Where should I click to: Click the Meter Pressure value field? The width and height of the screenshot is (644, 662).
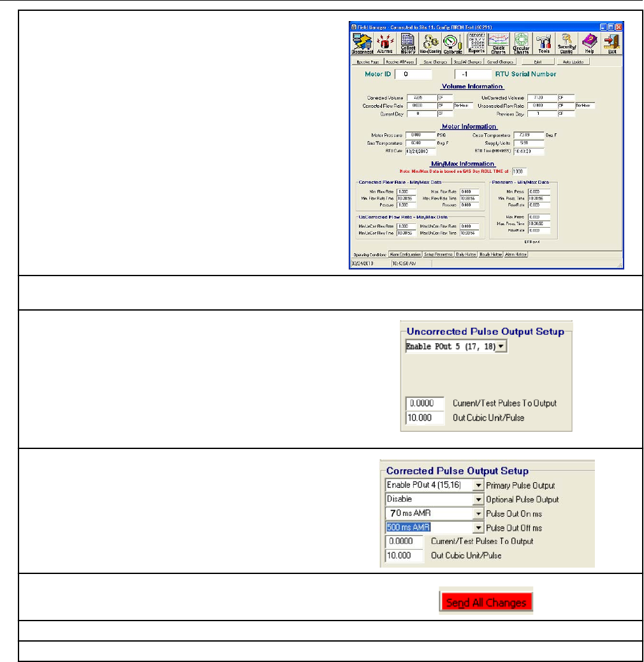420,135
